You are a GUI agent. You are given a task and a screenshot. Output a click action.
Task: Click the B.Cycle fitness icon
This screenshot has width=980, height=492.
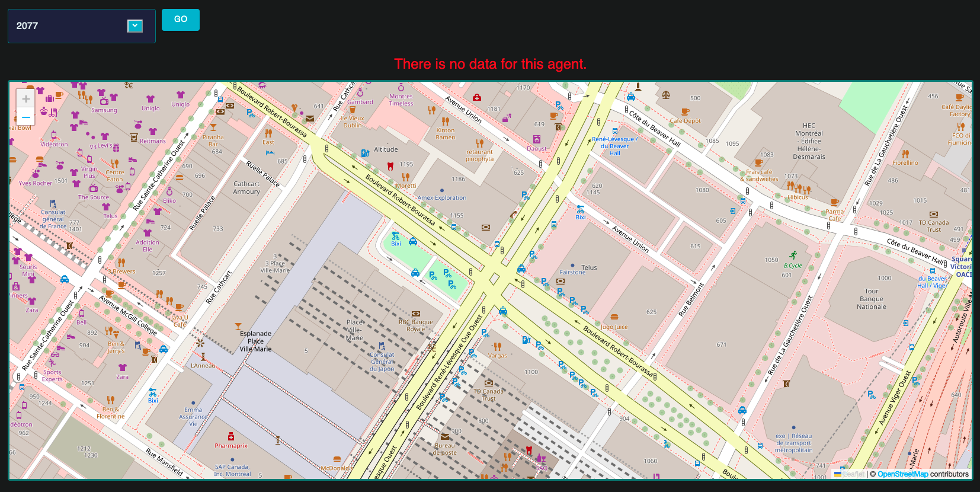(x=793, y=255)
